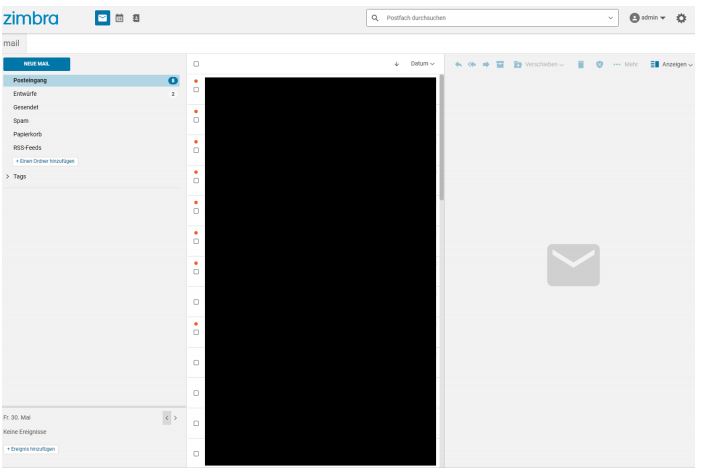This screenshot has width=702, height=473.
Task: Click the Fr. 30. Mai date label
Action: [x=17, y=418]
